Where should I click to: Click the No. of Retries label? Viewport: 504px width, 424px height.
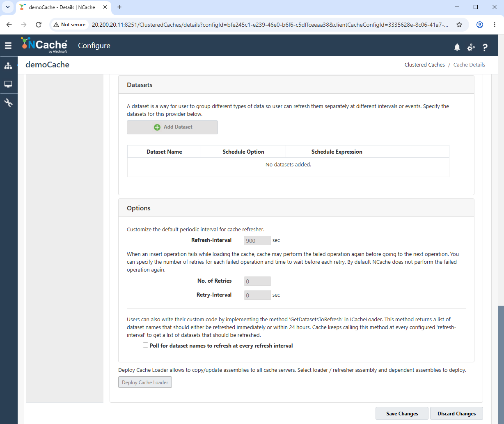[x=214, y=281]
